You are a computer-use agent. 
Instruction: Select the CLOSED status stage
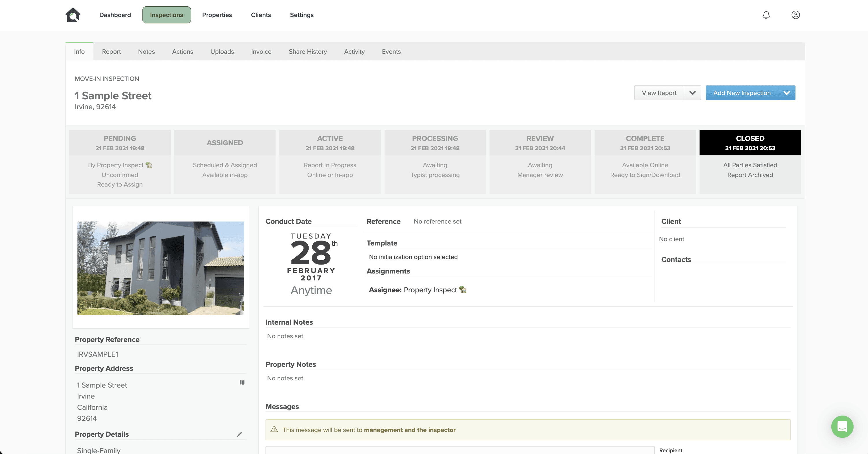pos(750,143)
